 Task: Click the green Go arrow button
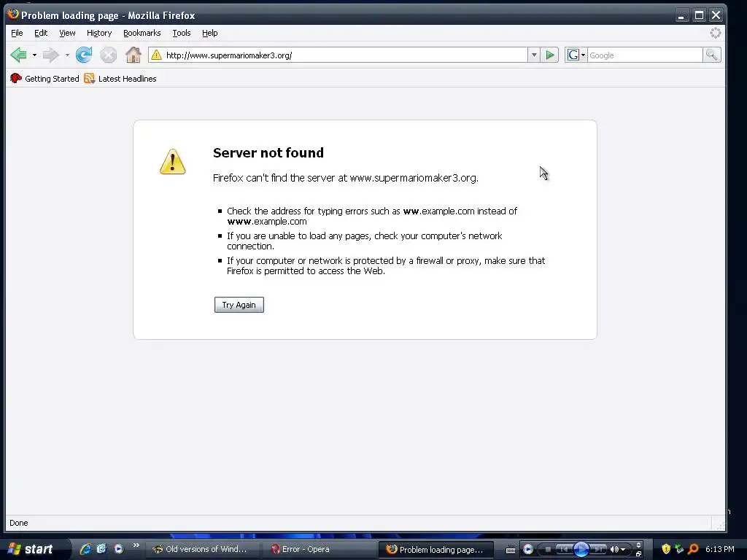(x=550, y=55)
